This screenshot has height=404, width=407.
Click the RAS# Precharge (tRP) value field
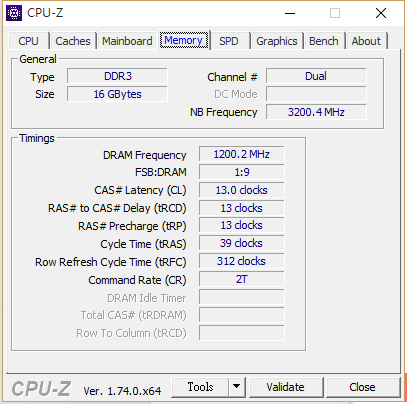(242, 225)
